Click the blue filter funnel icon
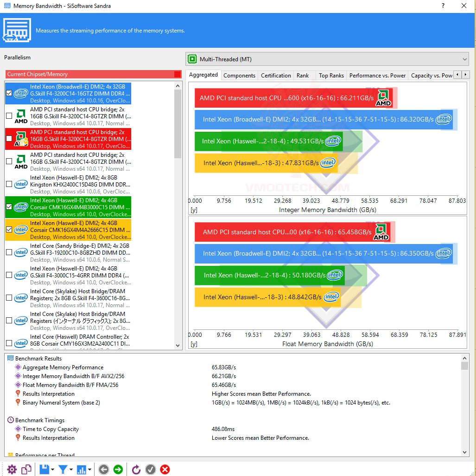Screen dimensions: 476x476 pyautogui.click(x=63, y=470)
